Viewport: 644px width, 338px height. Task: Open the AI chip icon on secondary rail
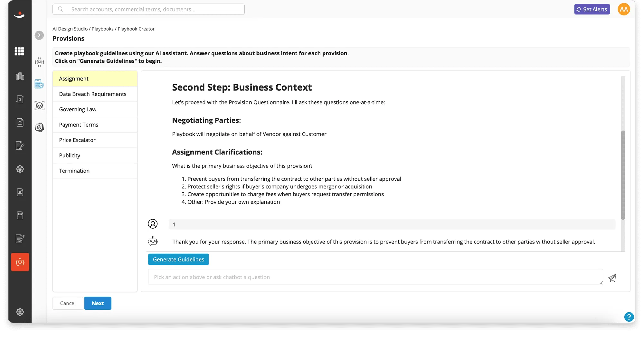click(x=39, y=62)
